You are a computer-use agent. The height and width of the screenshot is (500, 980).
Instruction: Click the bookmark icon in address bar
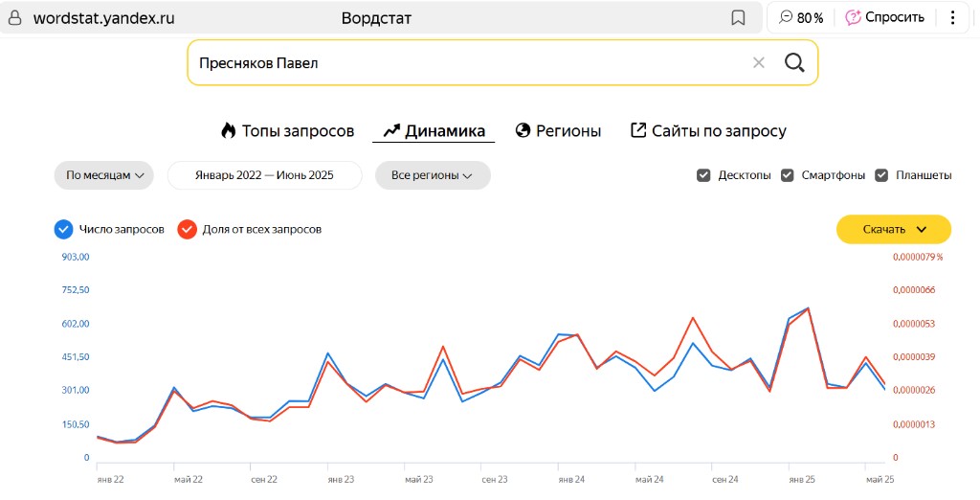click(738, 18)
